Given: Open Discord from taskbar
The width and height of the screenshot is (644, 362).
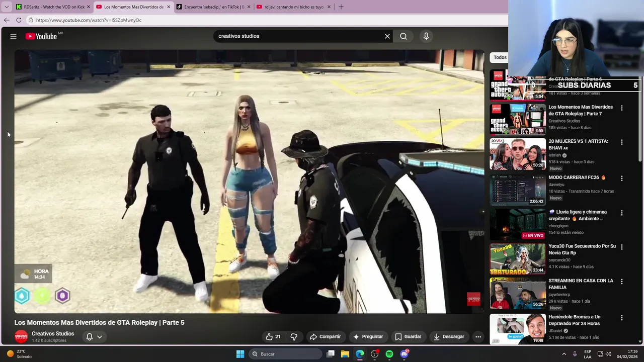Looking at the screenshot, I should [x=405, y=354].
